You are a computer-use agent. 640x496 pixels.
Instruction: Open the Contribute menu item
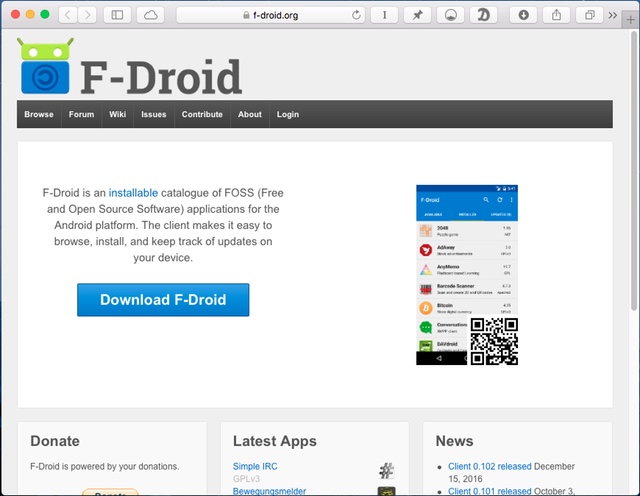[202, 114]
